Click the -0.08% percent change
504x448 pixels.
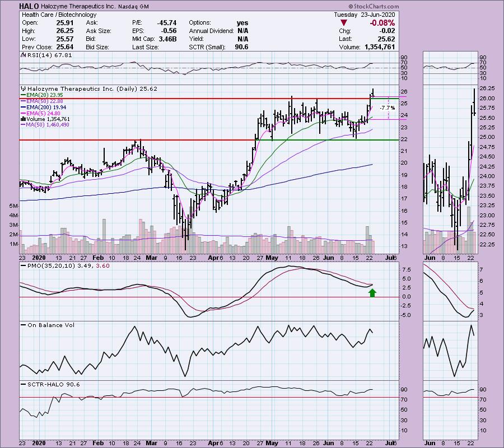(382, 23)
